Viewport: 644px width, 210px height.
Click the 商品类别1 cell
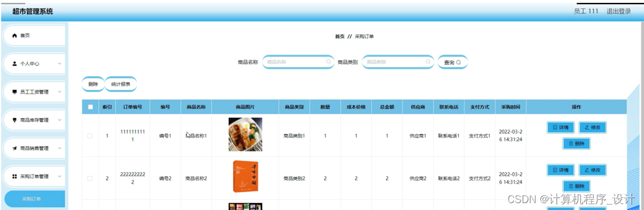tap(294, 136)
